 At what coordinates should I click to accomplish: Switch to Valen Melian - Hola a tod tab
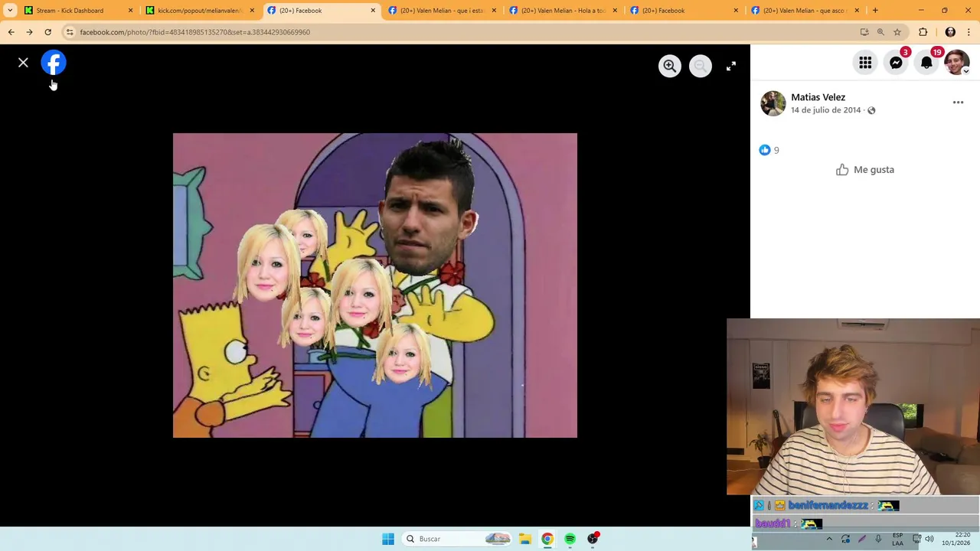pyautogui.click(x=563, y=11)
